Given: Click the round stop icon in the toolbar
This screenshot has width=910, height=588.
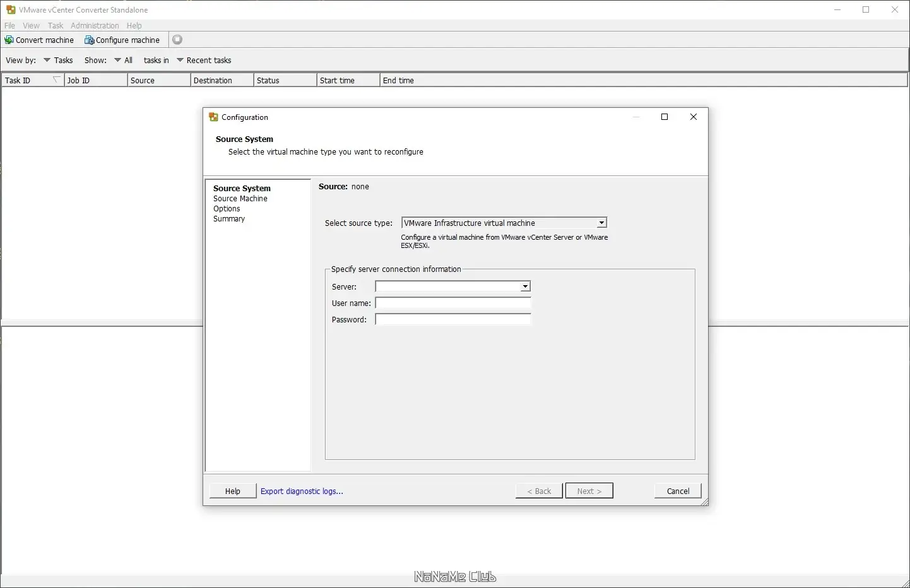Looking at the screenshot, I should point(178,40).
